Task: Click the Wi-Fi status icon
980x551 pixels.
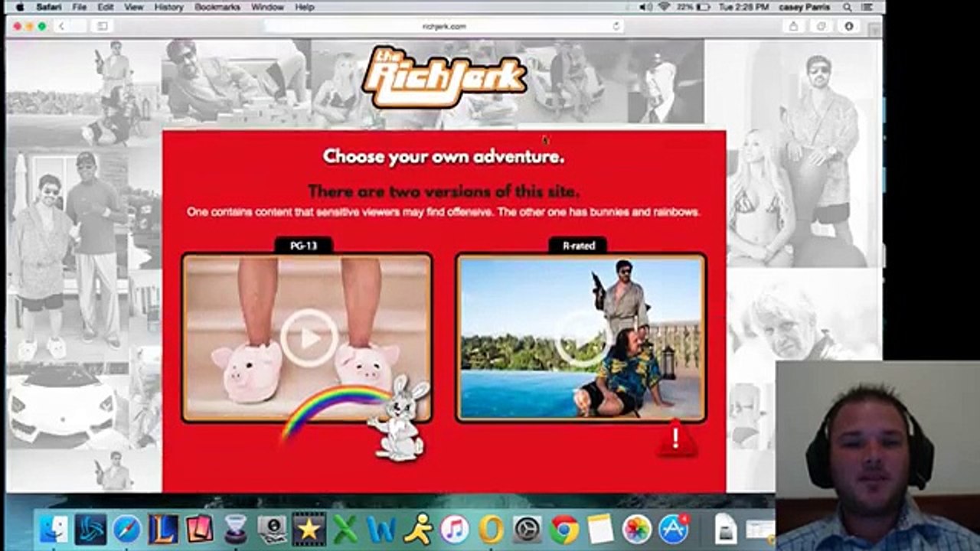Action: (x=664, y=7)
